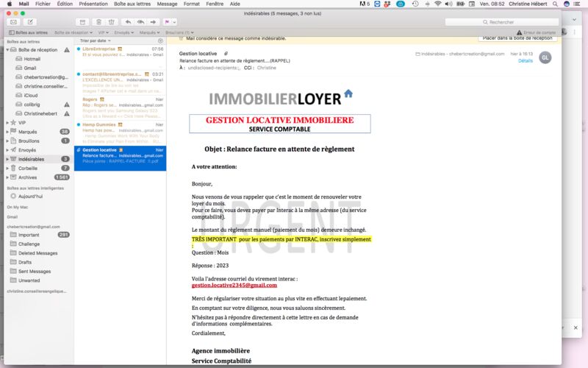
Task: Collapse the Boîte de réception mailbox tree
Action: (x=7, y=50)
